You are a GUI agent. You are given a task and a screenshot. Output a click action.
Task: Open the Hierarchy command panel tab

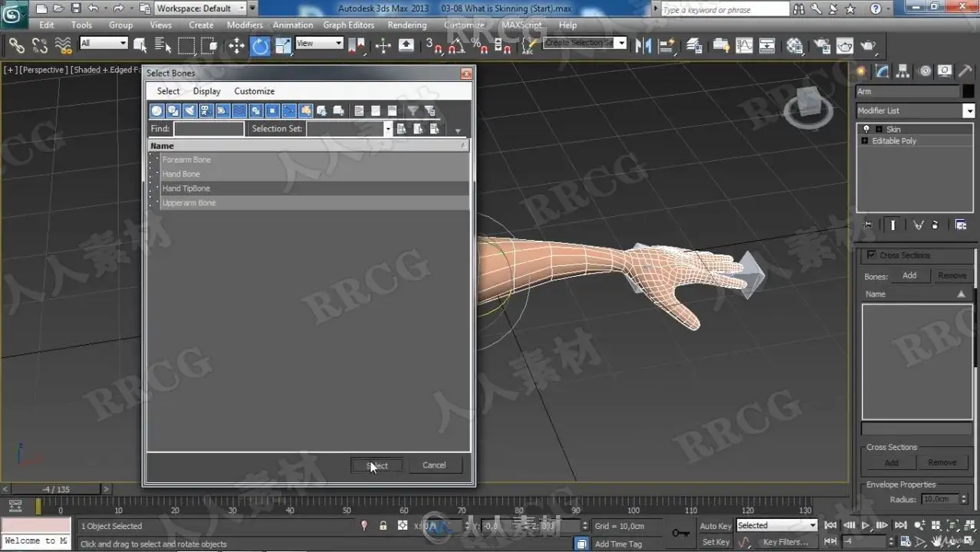tap(903, 71)
